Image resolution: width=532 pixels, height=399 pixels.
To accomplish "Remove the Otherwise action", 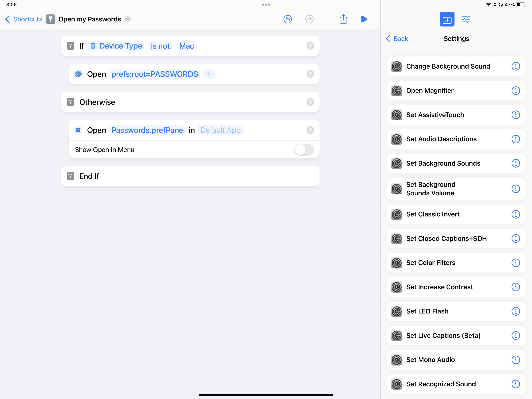I will (x=310, y=102).
